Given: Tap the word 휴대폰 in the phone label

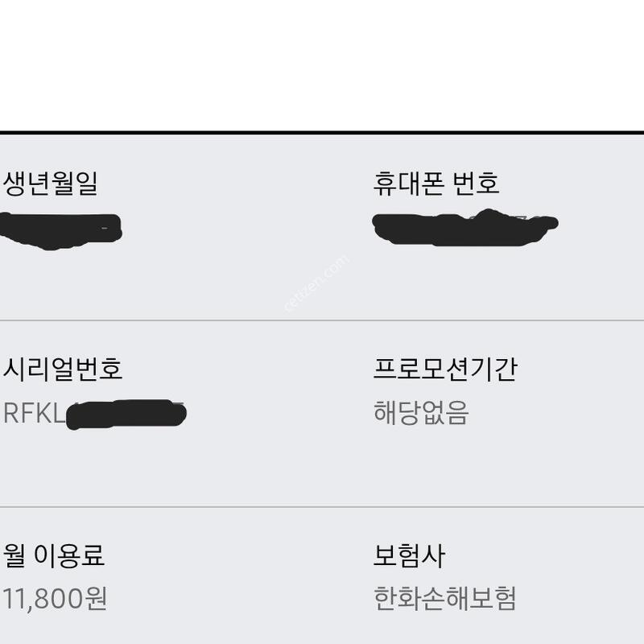Looking at the screenshot, I should (409, 184).
